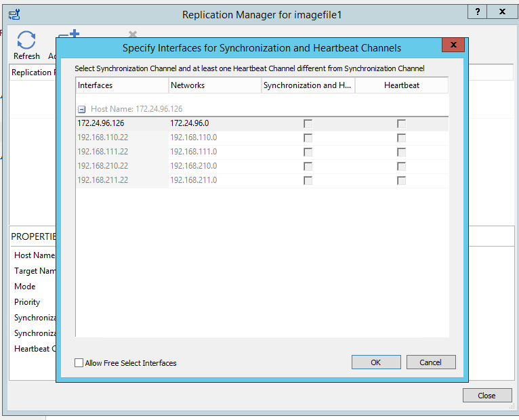Sort by Networks column header
This screenshot has height=420, width=519.
215,85
